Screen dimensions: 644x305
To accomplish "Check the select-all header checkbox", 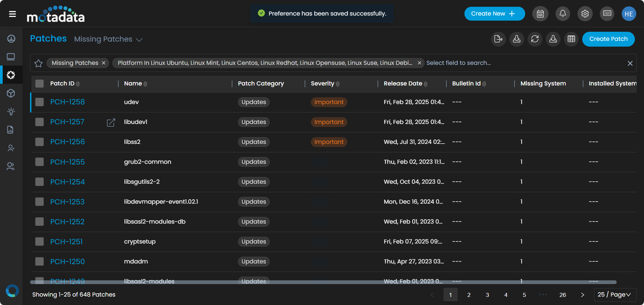I will coord(39,84).
